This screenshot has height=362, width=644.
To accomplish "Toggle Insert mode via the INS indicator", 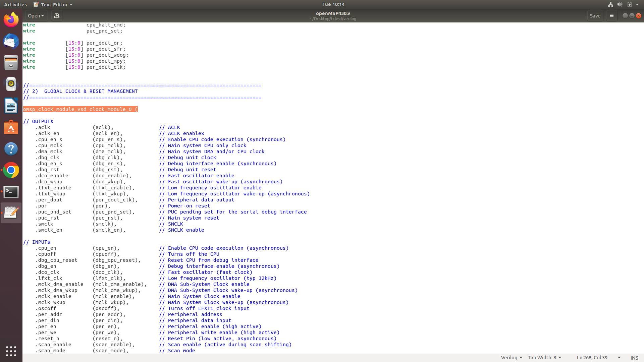I will point(634,358).
